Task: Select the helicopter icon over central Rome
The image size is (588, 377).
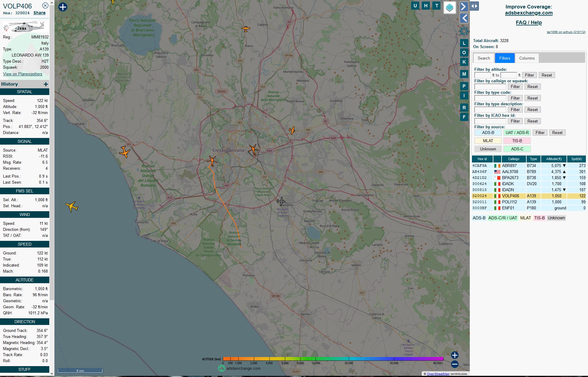Action: tap(253, 149)
